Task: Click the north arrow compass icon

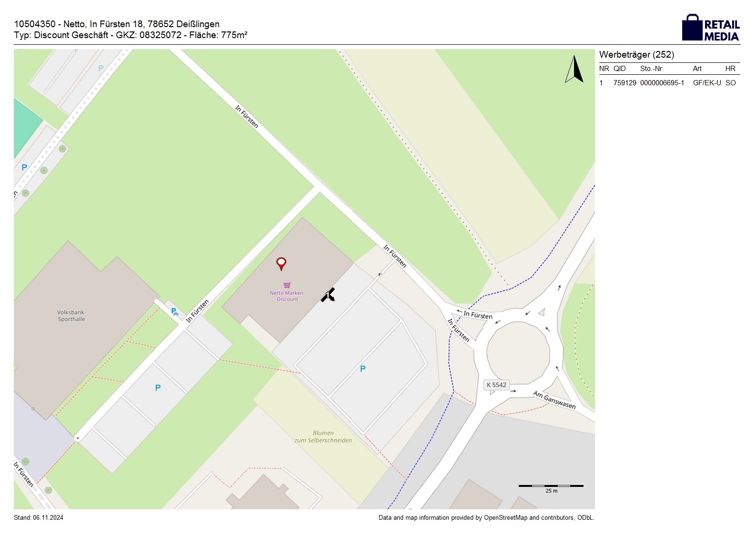Action: [x=575, y=70]
